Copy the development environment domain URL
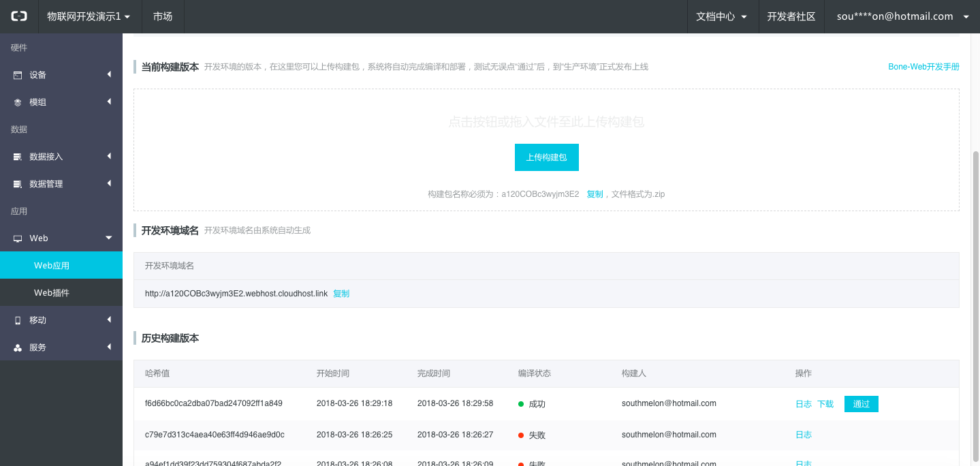 pyautogui.click(x=341, y=294)
